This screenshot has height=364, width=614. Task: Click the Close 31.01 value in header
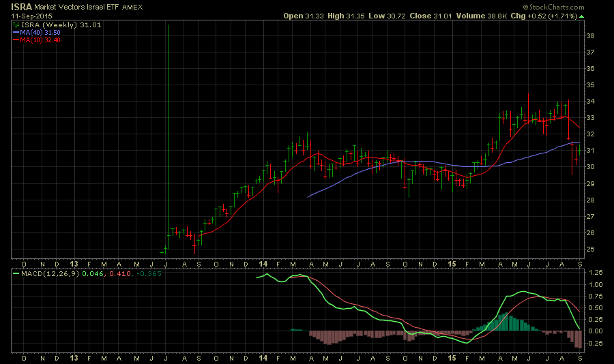click(430, 16)
